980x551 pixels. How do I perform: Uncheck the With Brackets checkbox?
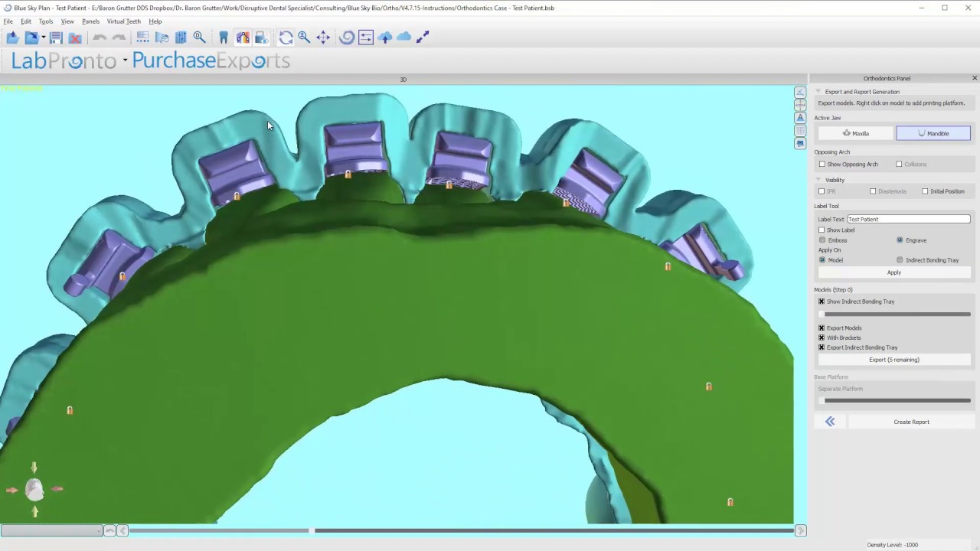pyautogui.click(x=822, y=337)
